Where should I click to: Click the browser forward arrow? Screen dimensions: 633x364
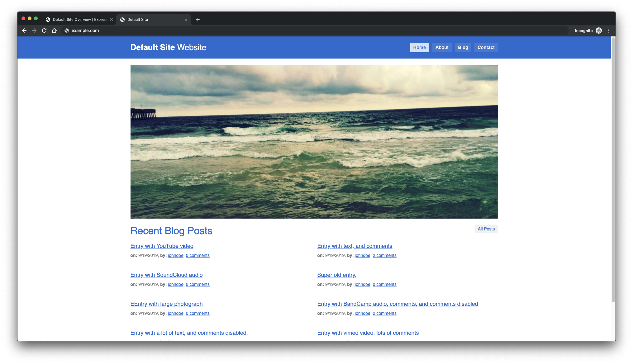click(34, 31)
